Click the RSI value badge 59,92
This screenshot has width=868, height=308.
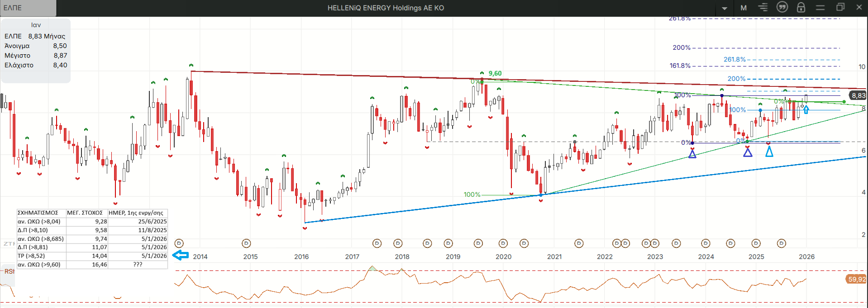pos(856,279)
